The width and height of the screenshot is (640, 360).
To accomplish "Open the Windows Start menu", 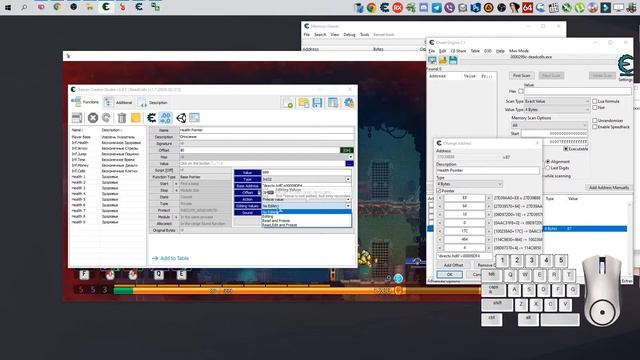I will (x=8, y=7).
